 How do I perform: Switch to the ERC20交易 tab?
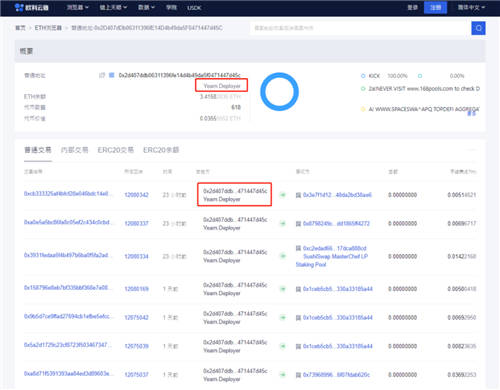pyautogui.click(x=116, y=150)
